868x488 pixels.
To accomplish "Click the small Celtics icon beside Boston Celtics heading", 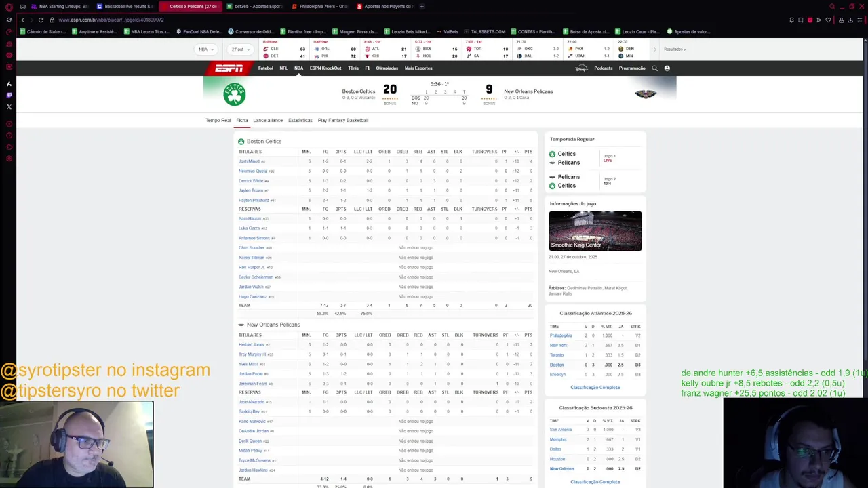I will 241,142.
